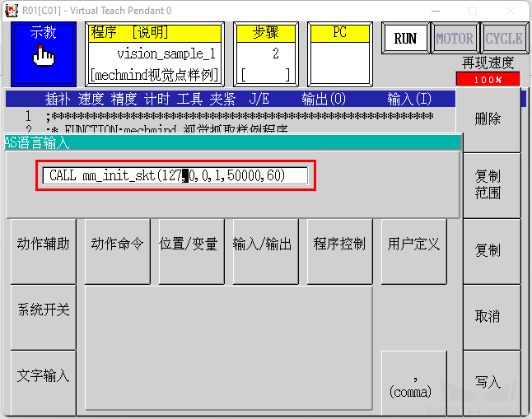Open 动作命令 motion command category
Viewport: 532px width, 419px height.
pos(118,251)
